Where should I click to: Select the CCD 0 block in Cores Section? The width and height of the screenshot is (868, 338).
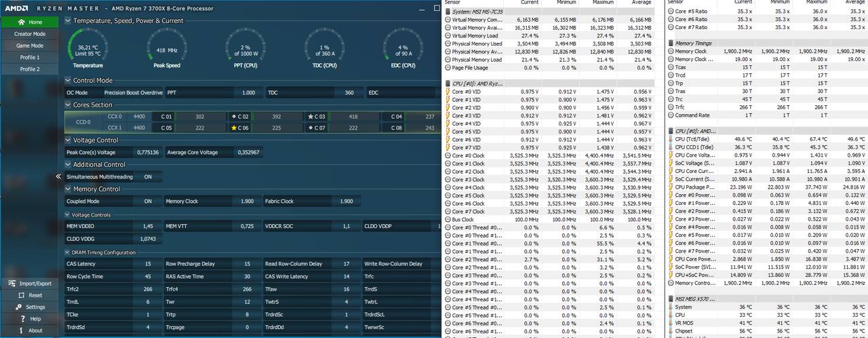(83, 122)
